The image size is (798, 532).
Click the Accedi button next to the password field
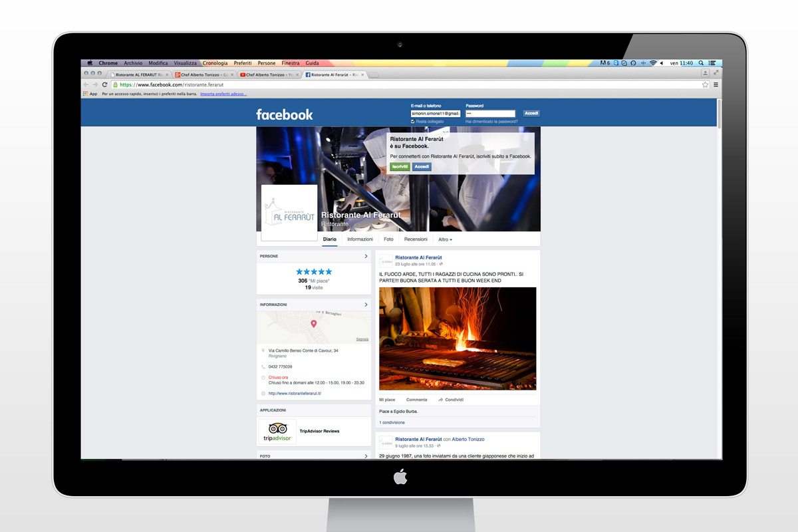(531, 113)
